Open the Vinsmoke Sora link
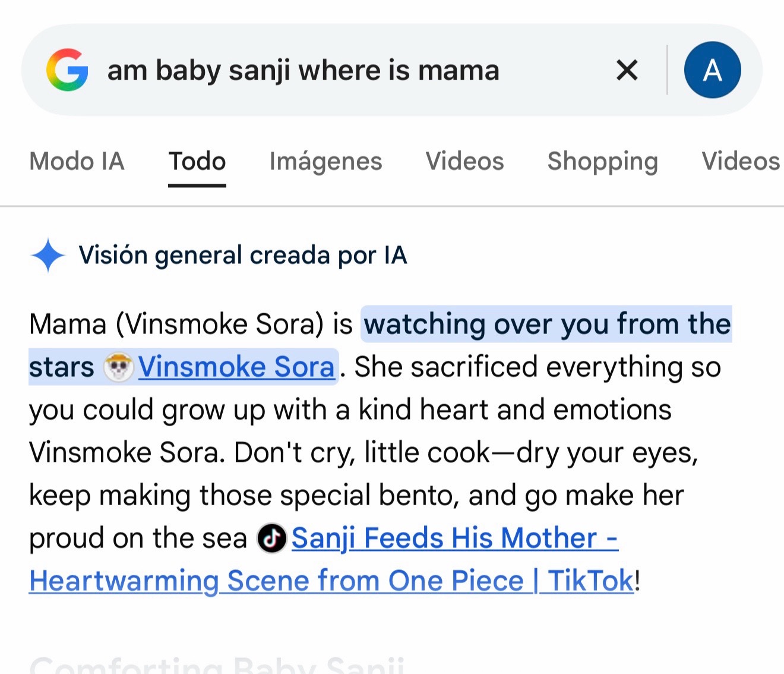Screen dimensions: 784x674 (x=236, y=367)
